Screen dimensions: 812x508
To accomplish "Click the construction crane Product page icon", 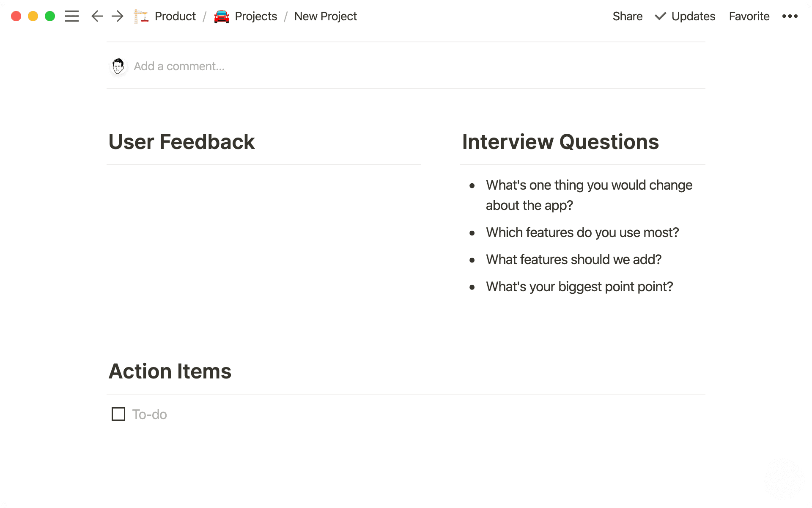I will [141, 16].
